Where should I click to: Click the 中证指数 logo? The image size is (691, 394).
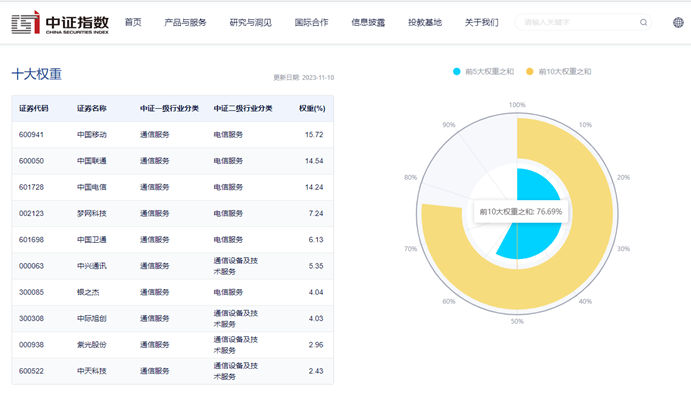click(x=60, y=22)
